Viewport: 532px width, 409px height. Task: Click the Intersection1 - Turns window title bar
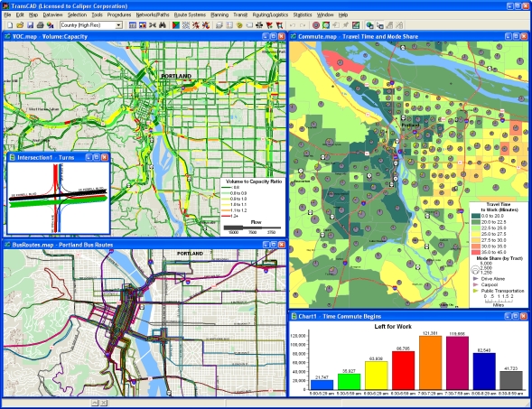coord(46,157)
